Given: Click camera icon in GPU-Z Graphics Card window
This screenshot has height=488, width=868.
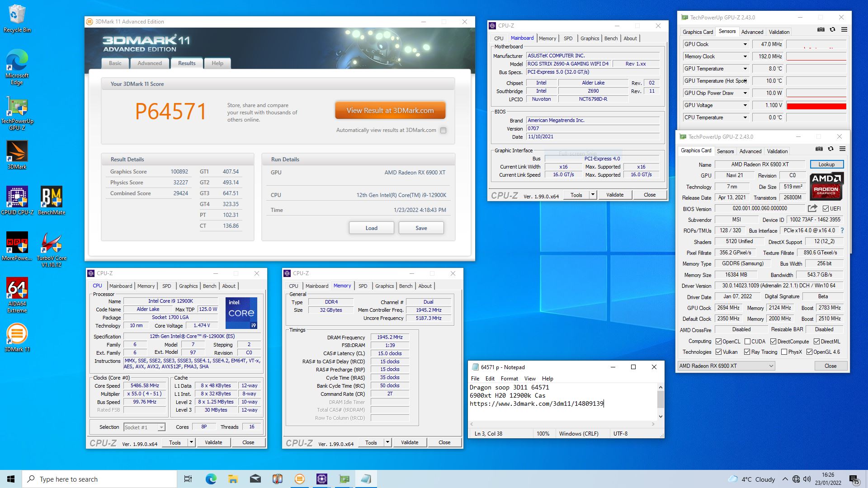Looking at the screenshot, I should (x=819, y=149).
